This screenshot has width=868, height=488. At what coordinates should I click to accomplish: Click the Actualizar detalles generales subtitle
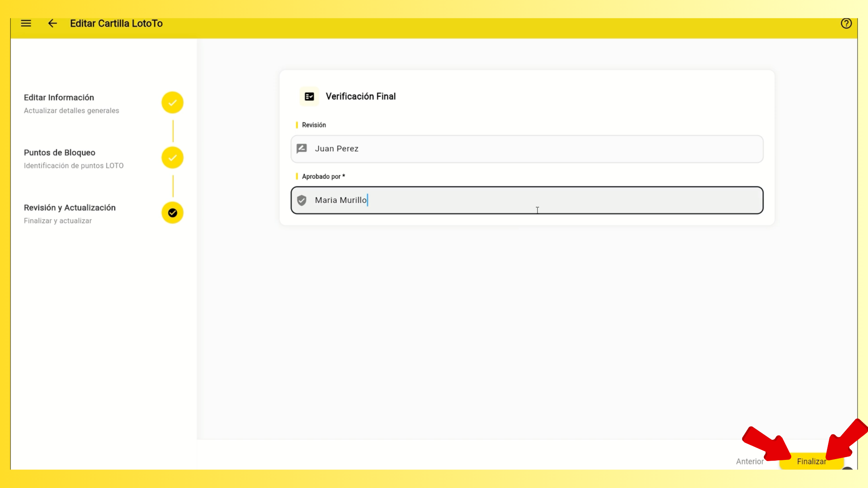pyautogui.click(x=72, y=110)
